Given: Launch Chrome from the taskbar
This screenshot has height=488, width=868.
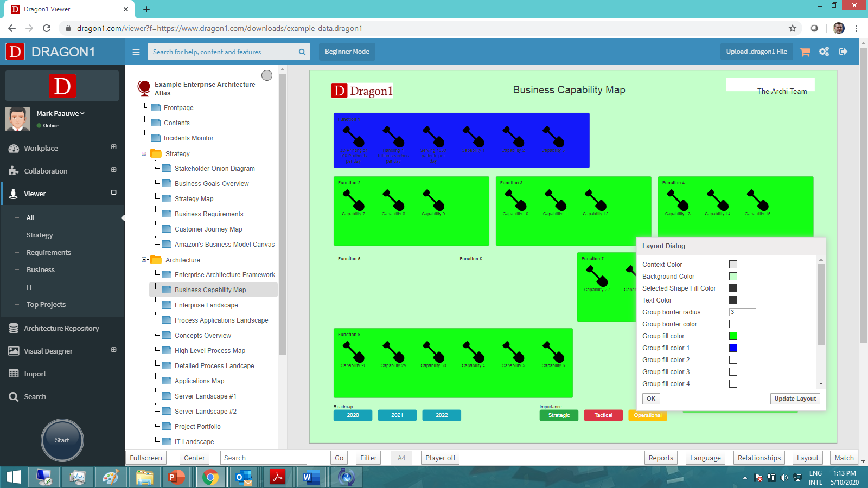Looking at the screenshot, I should point(210,477).
